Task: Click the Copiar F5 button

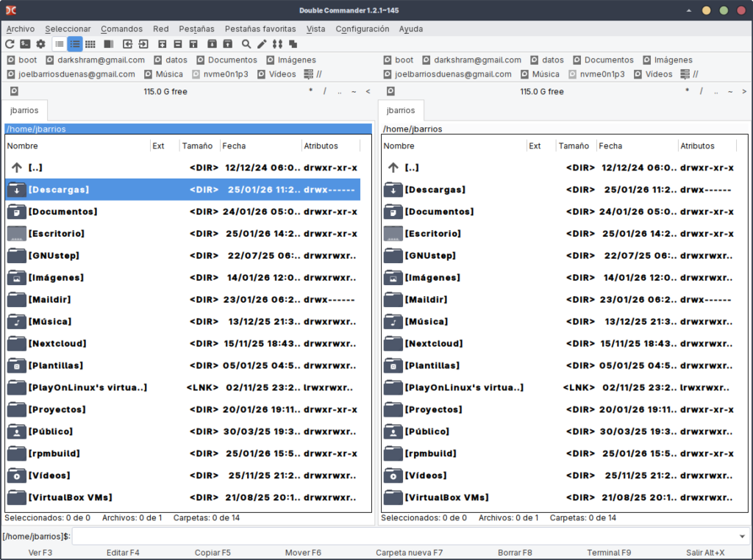Action: tap(213, 553)
